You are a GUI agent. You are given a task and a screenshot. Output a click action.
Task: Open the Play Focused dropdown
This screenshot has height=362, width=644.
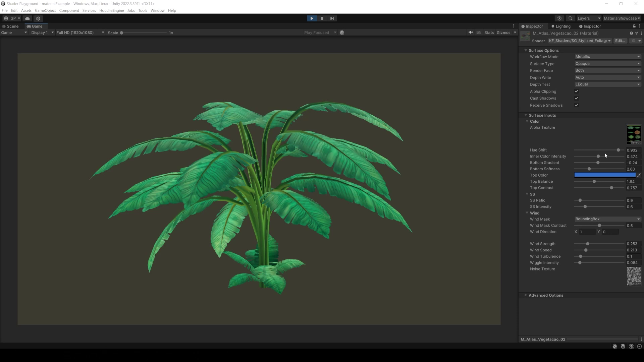(320, 33)
